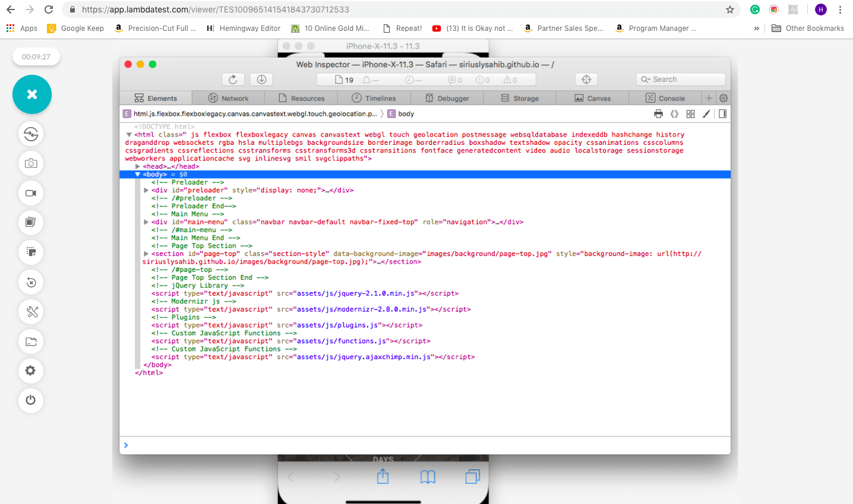Click the download icon beside the reload button
The width and height of the screenshot is (853, 504).
coord(260,79)
